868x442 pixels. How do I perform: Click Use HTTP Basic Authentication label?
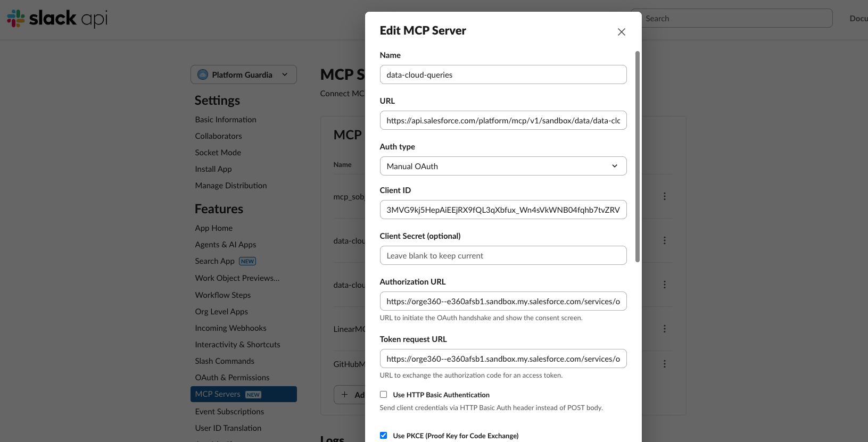[x=441, y=395]
